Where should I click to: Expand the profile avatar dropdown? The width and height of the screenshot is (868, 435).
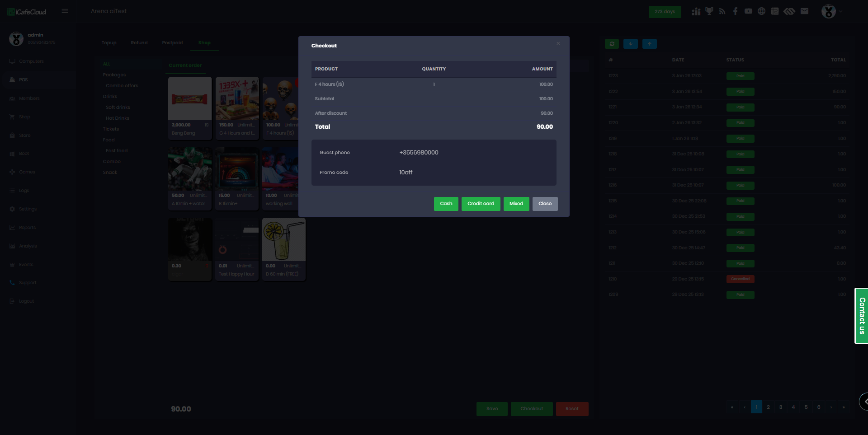831,11
